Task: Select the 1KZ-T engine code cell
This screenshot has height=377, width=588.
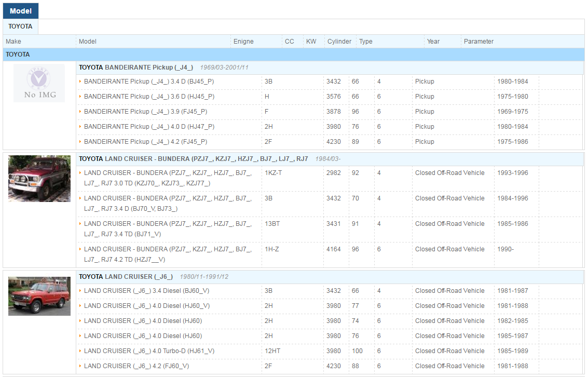Action: (274, 173)
